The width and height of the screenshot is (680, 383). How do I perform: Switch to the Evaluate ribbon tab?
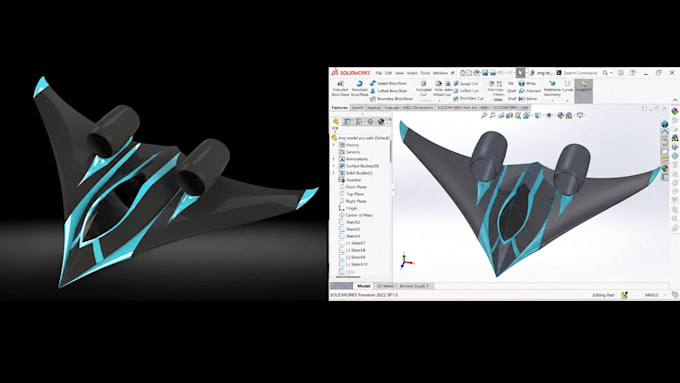[392, 108]
